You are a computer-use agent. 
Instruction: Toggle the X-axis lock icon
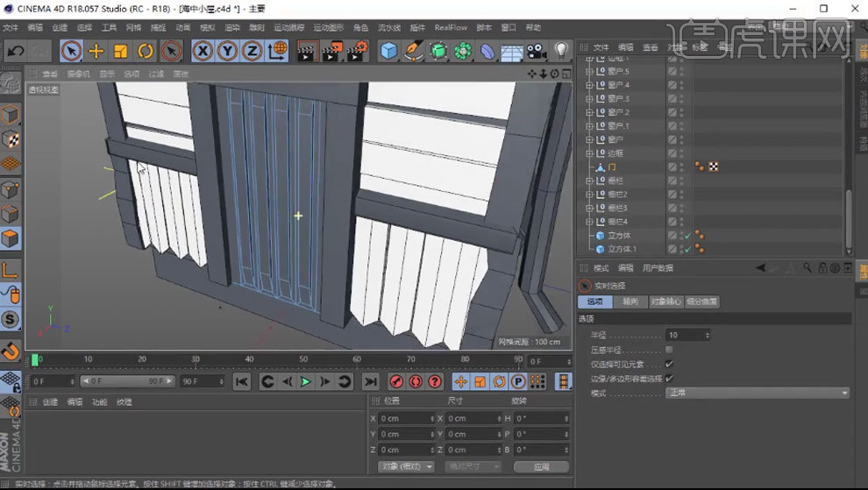203,51
